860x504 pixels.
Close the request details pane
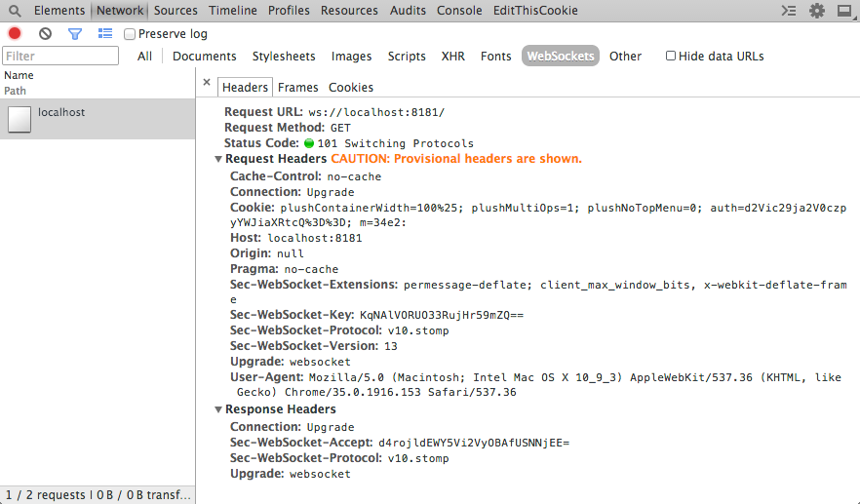pos(207,84)
